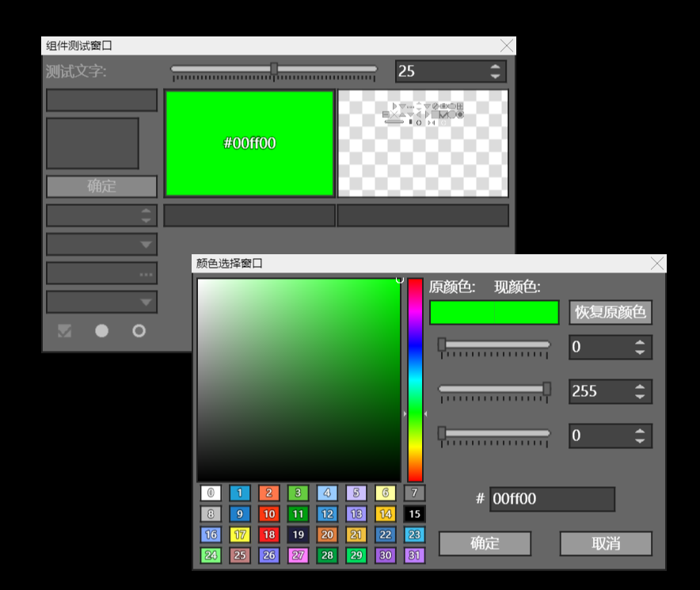Increase the blue channel spinbox value
This screenshot has width=700, height=590.
[640, 431]
